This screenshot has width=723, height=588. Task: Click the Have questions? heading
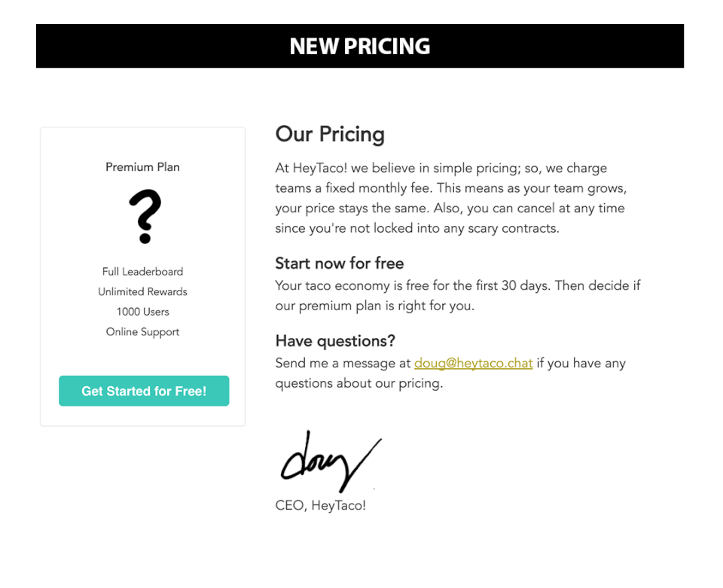[335, 341]
